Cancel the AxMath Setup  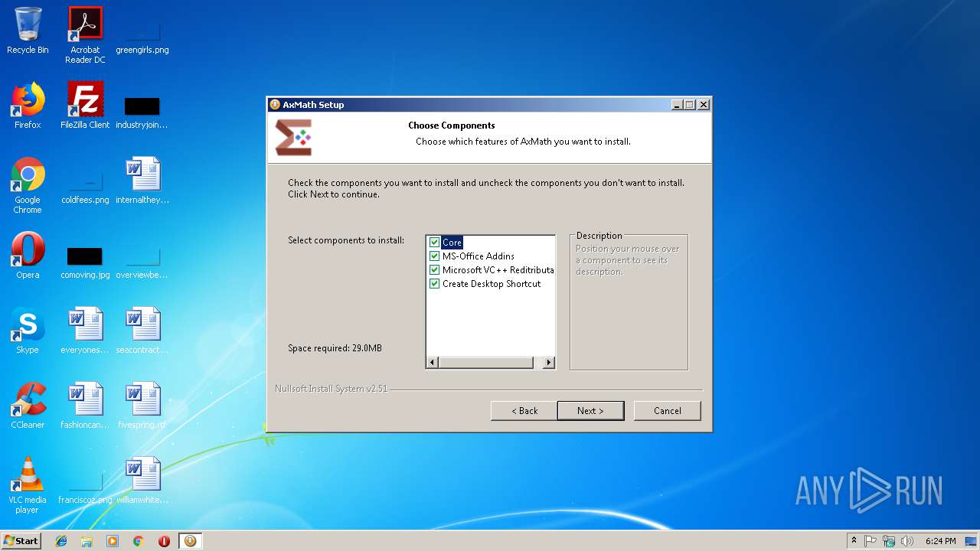[x=667, y=411]
